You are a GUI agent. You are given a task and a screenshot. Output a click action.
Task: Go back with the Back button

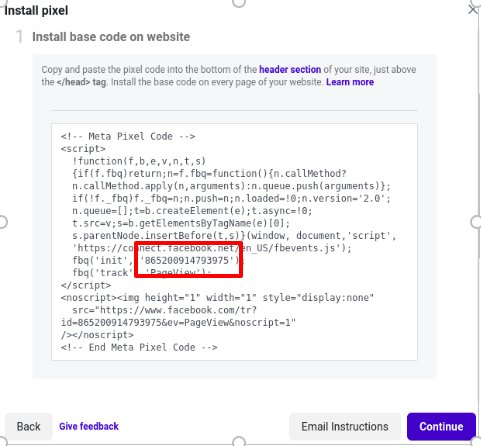[29, 426]
